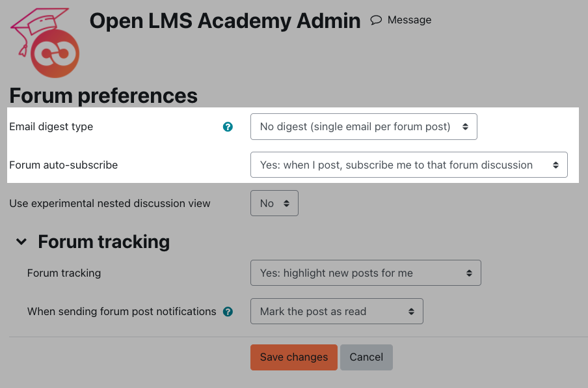This screenshot has height=388, width=588.
Task: Click the Email digest type label
Action: tap(51, 127)
